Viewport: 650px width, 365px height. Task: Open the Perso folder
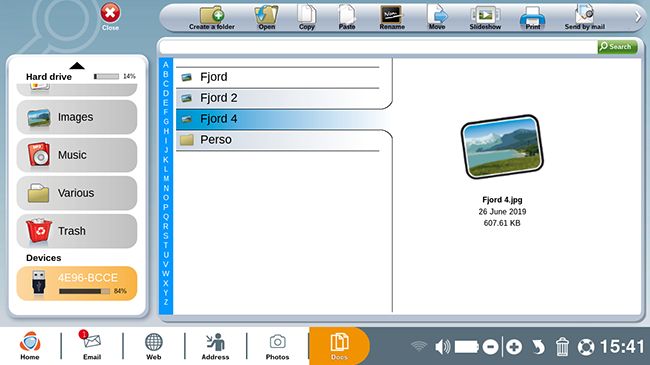[278, 140]
